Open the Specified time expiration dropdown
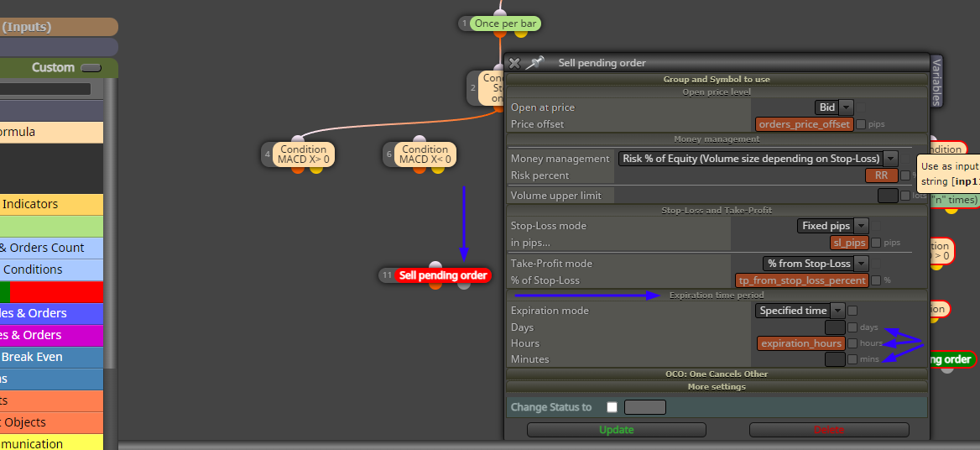The height and width of the screenshot is (450, 980). [x=800, y=311]
